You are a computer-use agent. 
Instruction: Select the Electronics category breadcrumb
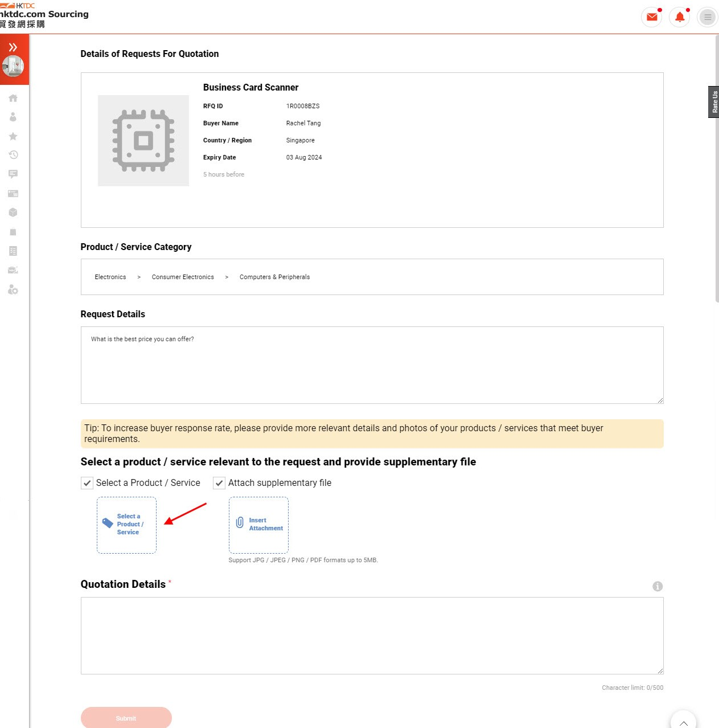pos(110,277)
